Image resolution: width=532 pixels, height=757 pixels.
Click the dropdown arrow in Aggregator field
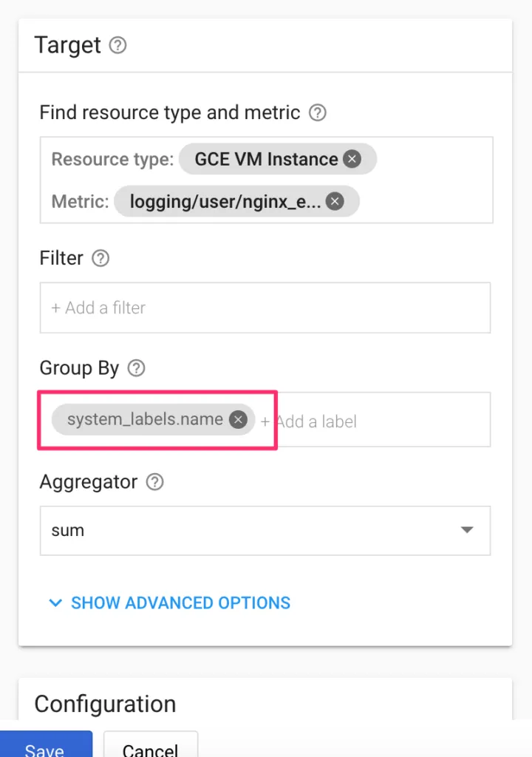(467, 530)
